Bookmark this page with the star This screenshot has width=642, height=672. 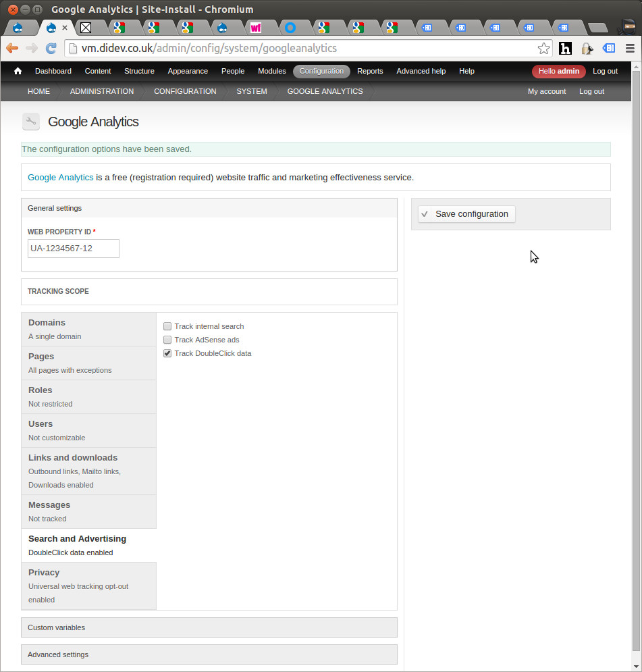coord(543,49)
